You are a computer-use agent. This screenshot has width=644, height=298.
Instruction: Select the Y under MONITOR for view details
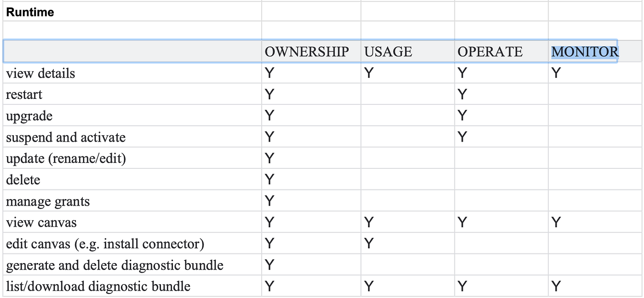(x=556, y=73)
